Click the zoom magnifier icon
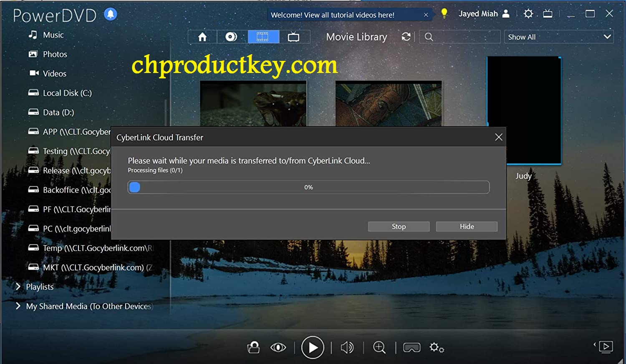The height and width of the screenshot is (364, 626). [x=379, y=347]
